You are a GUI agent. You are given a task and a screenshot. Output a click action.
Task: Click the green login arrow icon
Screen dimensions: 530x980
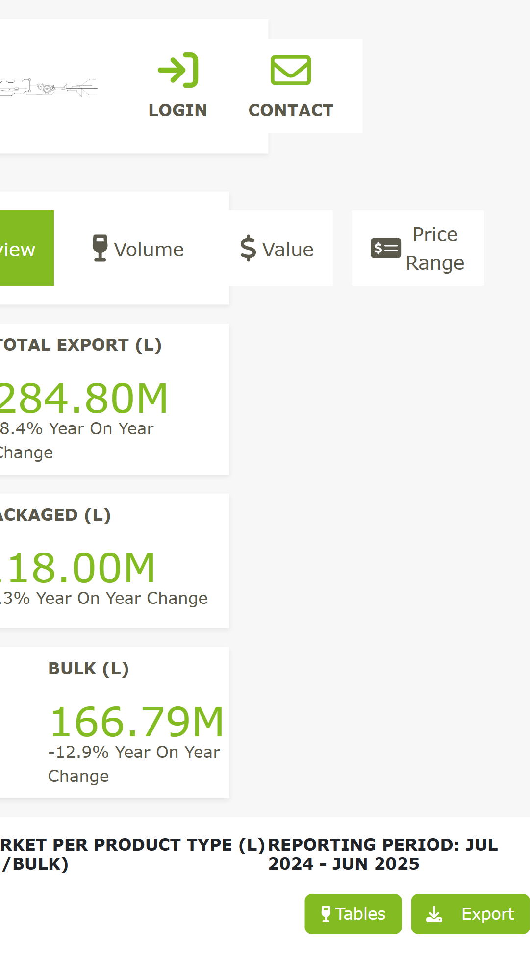tap(178, 70)
